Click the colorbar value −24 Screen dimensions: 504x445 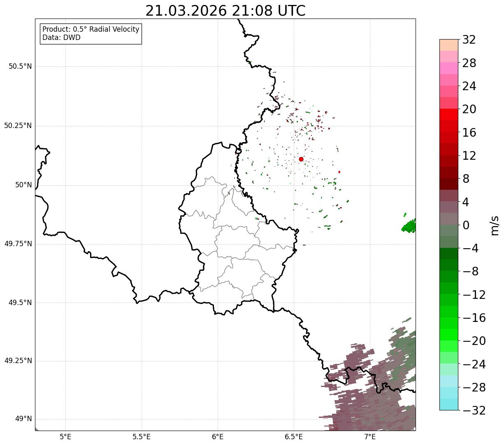[x=474, y=364]
